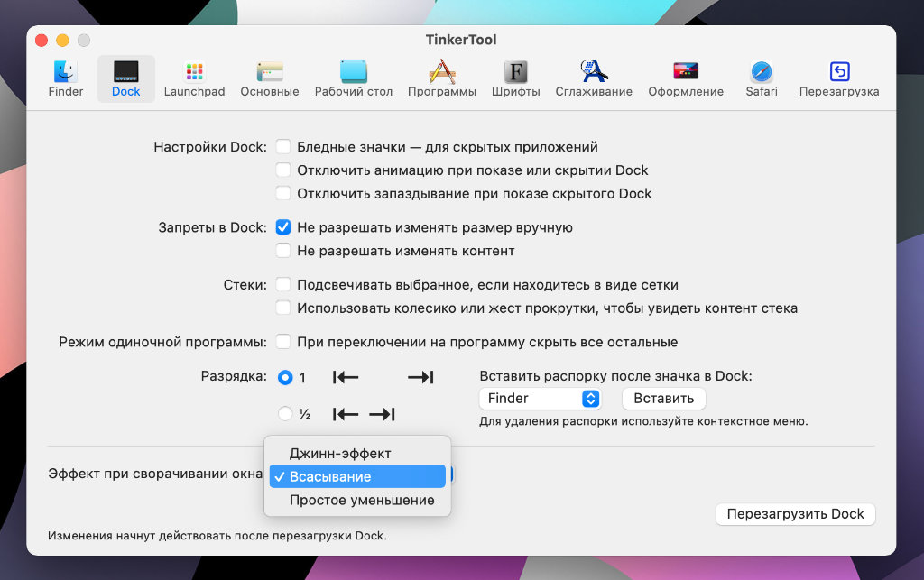Enable Бледные значки for hidden apps

(x=283, y=147)
